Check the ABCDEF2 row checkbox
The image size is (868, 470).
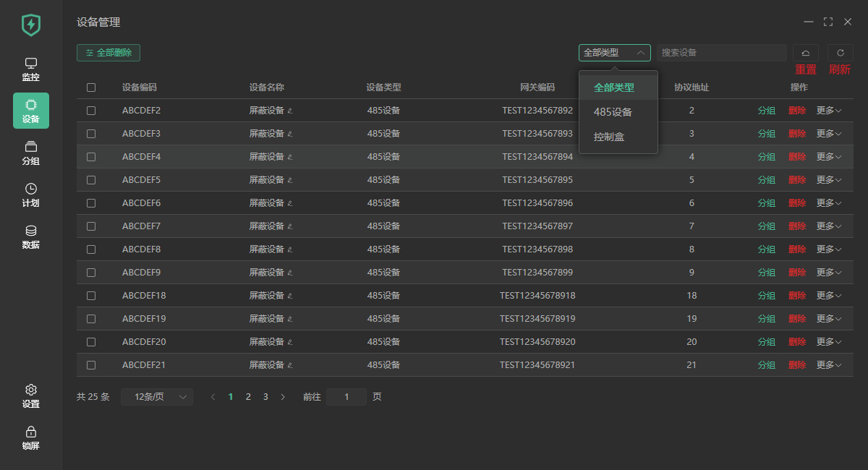(91, 111)
